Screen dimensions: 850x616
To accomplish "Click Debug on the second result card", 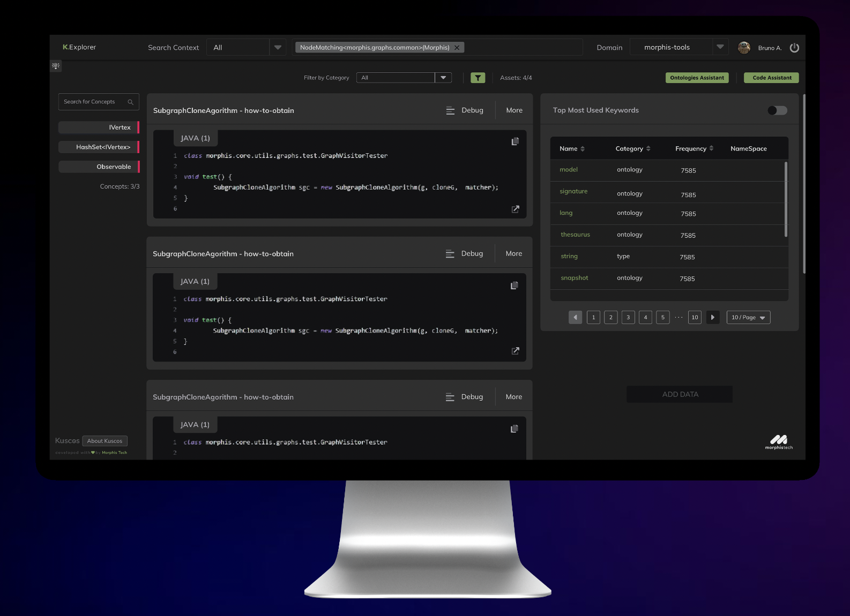I will point(464,253).
